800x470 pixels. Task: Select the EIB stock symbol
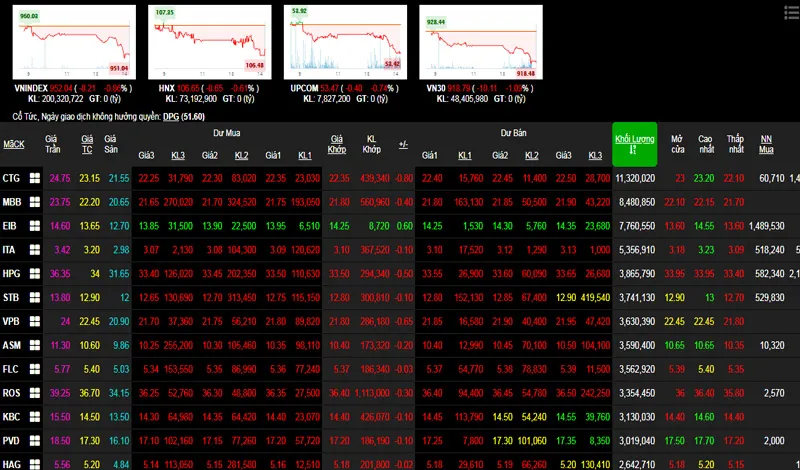pyautogui.click(x=10, y=226)
